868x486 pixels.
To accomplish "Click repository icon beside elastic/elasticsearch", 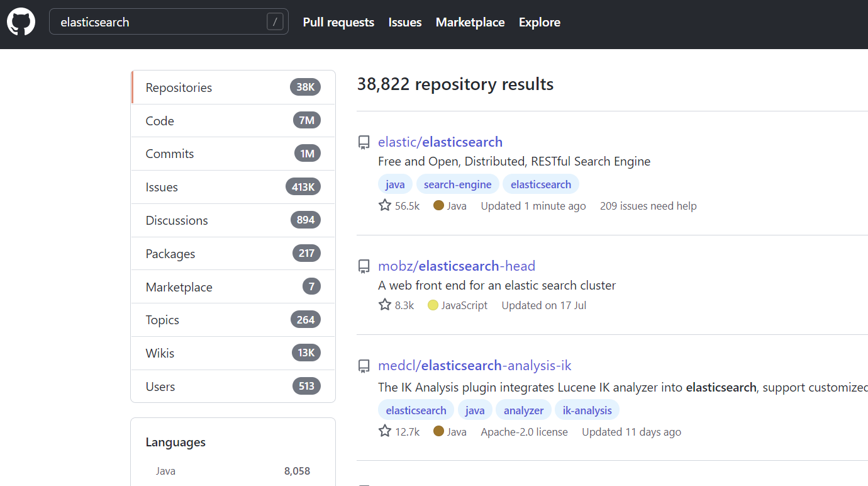I will (364, 142).
